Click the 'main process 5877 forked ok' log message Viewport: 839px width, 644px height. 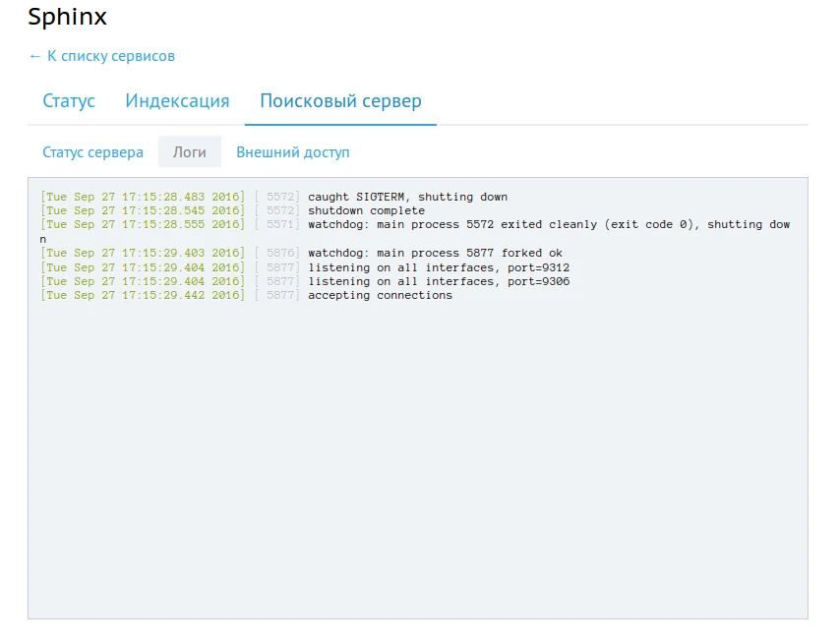[x=435, y=253]
